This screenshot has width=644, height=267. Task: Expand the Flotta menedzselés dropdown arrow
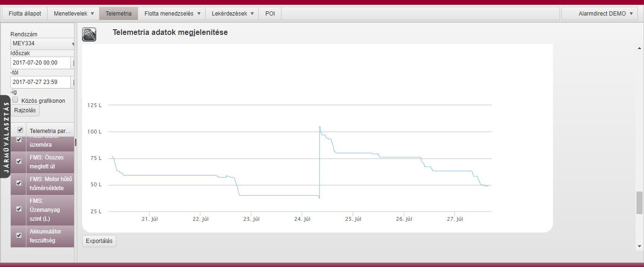[199, 14]
